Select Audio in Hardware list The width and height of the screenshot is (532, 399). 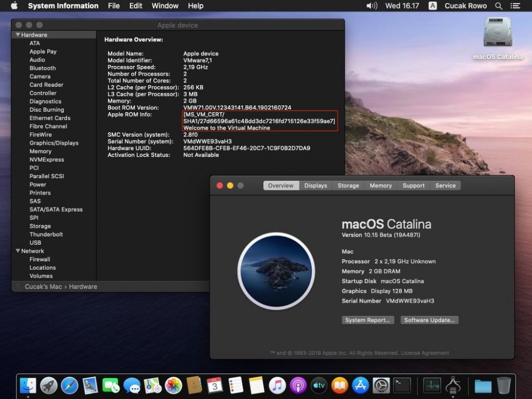pyautogui.click(x=37, y=60)
